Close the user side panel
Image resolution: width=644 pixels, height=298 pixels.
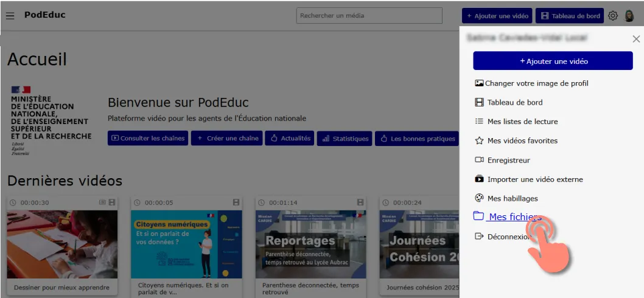(x=636, y=39)
